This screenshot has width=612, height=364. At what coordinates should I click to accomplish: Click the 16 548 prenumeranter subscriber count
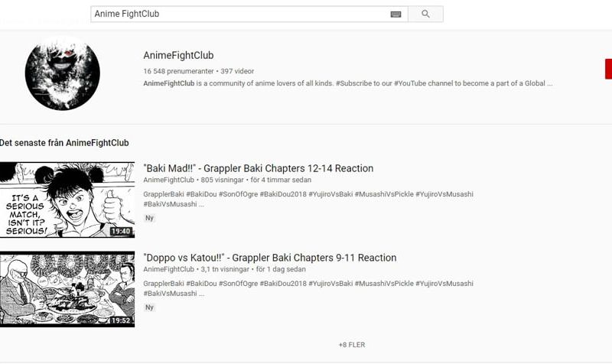(178, 71)
